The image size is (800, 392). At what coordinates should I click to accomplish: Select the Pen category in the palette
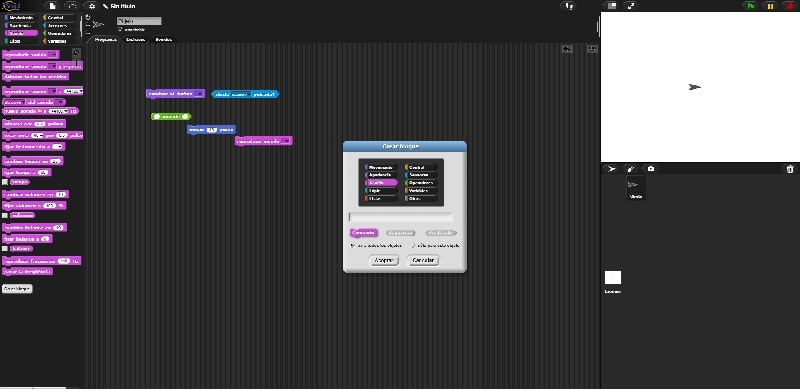21,41
